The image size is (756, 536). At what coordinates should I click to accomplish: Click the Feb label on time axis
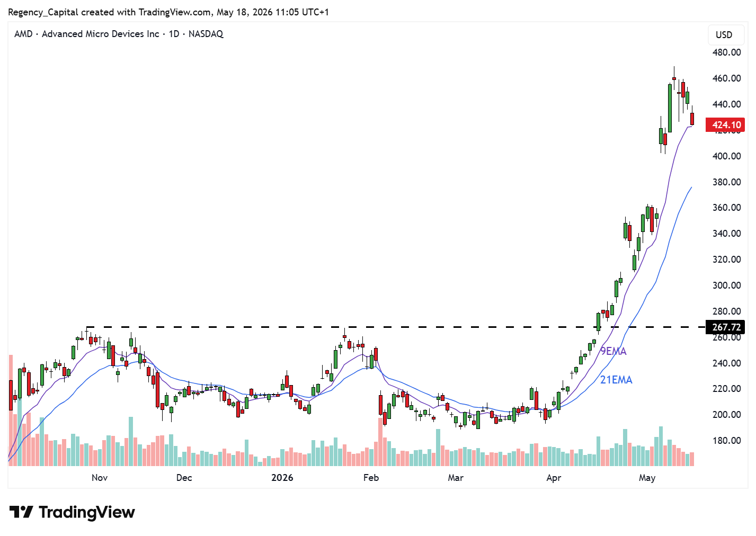tap(371, 478)
